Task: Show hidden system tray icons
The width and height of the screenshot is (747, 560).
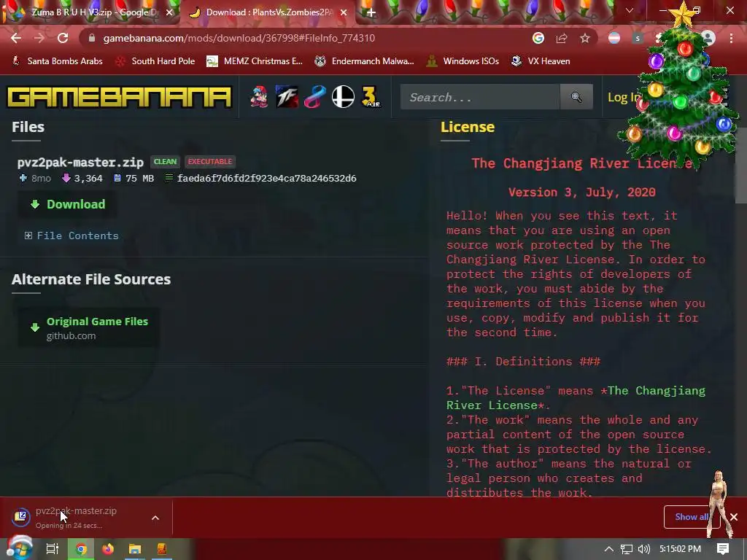Action: 609,549
